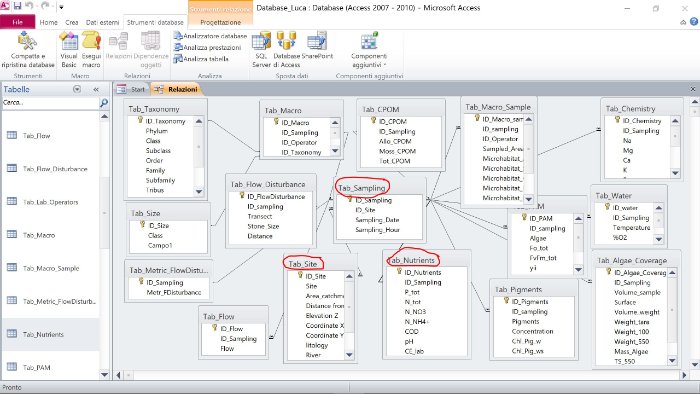Select N_NO3 field in Tab_Nutrients

tap(415, 311)
